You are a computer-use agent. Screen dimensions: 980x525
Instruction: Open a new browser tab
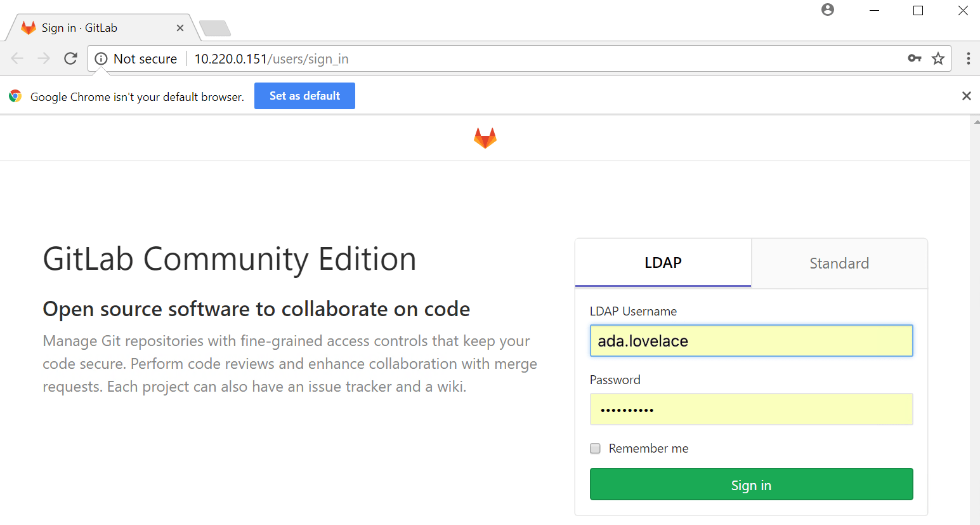pos(215,28)
